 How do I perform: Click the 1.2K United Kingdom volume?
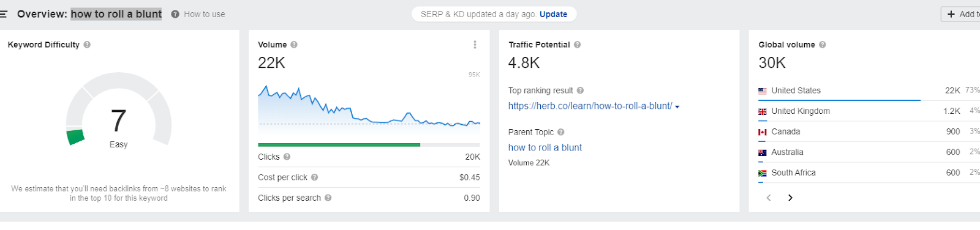952,111
